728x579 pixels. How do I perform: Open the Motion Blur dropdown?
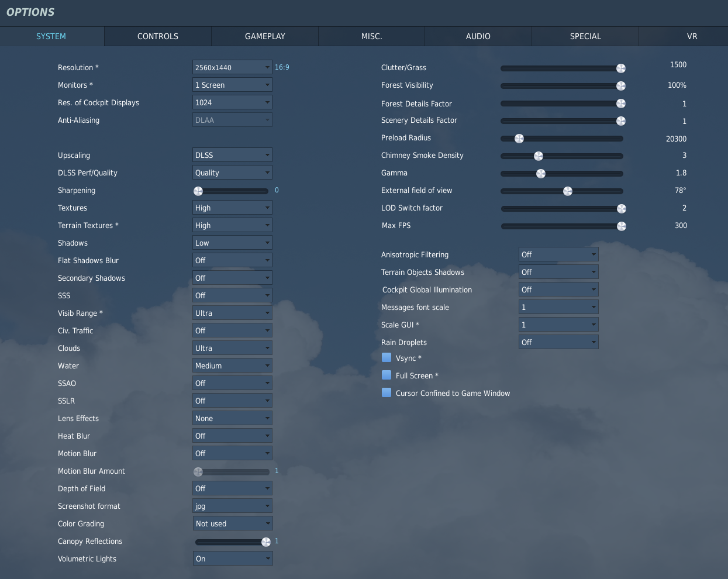(233, 453)
